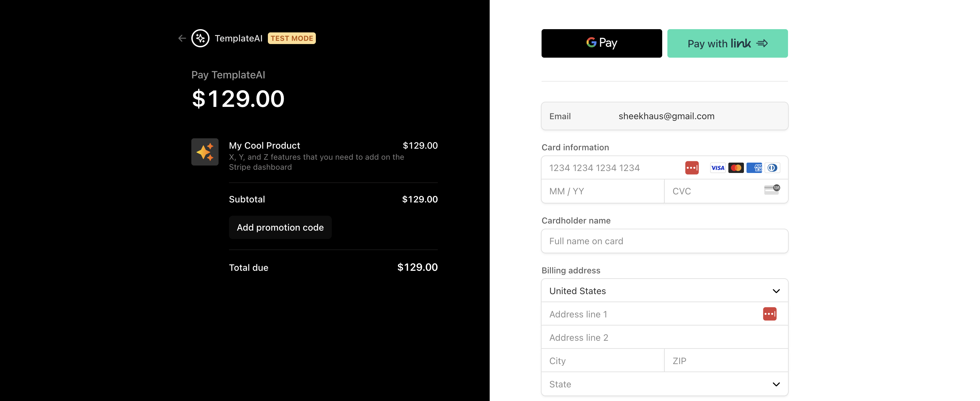The height and width of the screenshot is (401, 980).
Task: Open the United States country dropdown
Action: 664,291
